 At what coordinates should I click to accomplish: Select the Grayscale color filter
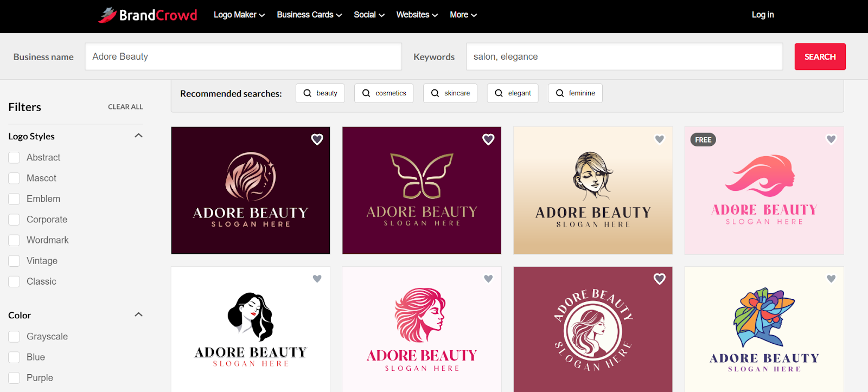(x=14, y=337)
